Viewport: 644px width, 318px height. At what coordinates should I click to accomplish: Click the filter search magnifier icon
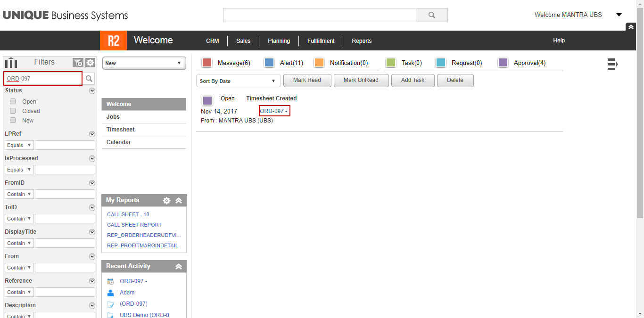tap(89, 79)
